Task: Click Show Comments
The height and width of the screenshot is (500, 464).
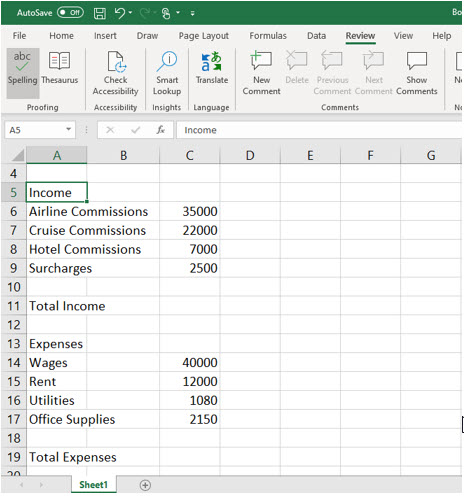Action: point(417,73)
